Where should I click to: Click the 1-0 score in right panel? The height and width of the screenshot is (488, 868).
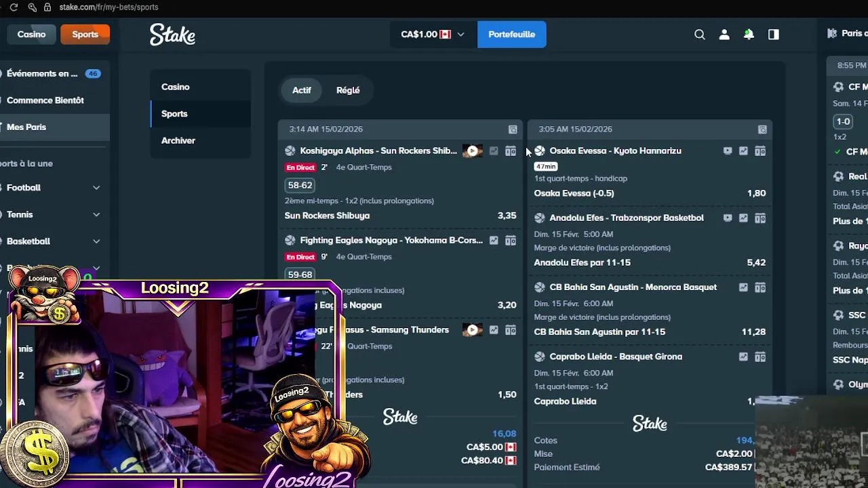click(843, 122)
